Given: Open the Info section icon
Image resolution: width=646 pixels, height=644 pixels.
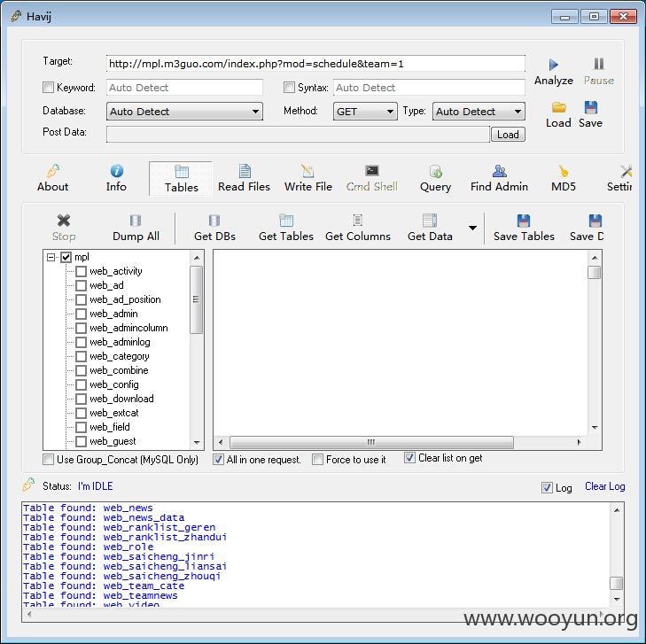Looking at the screenshot, I should (x=117, y=170).
